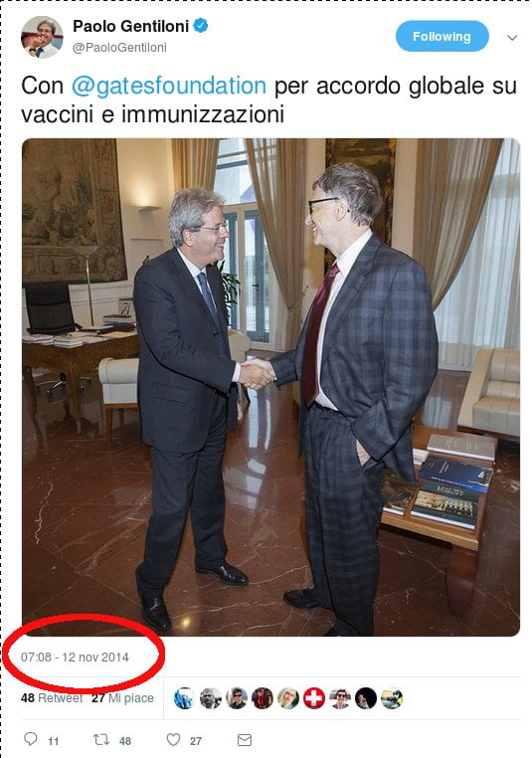Open the @gatesfoundation mention link

tap(169, 86)
